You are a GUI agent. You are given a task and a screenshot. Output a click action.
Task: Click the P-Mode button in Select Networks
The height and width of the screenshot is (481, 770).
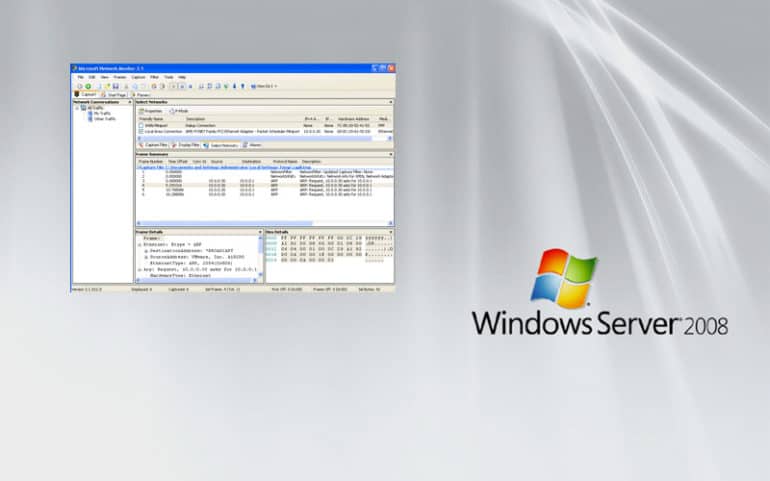click(x=179, y=111)
